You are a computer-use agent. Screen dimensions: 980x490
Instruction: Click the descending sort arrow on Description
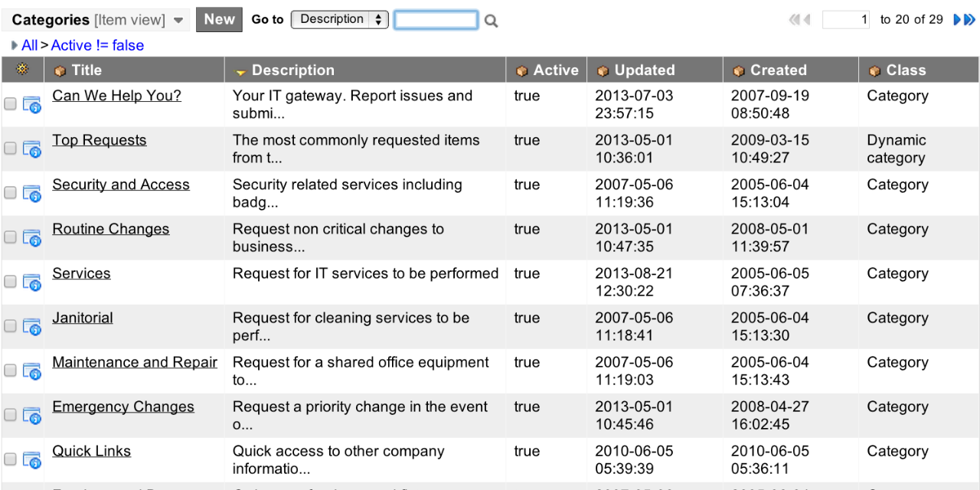pyautogui.click(x=240, y=70)
